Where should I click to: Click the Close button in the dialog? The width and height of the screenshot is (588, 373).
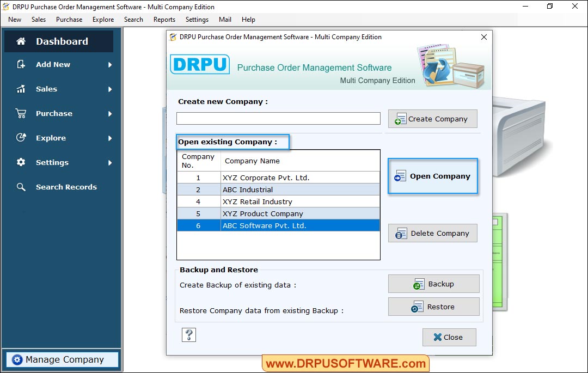(x=449, y=337)
